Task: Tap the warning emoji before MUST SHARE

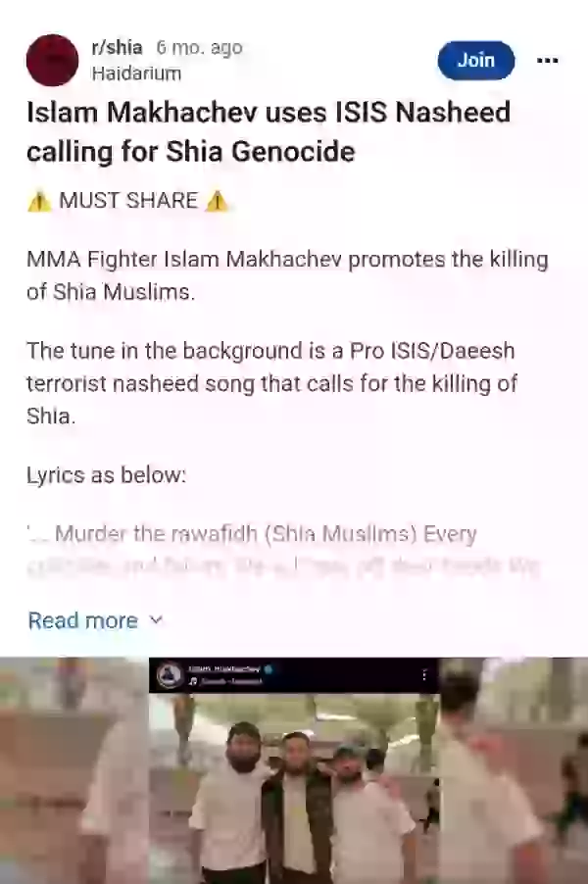Action: click(x=39, y=201)
